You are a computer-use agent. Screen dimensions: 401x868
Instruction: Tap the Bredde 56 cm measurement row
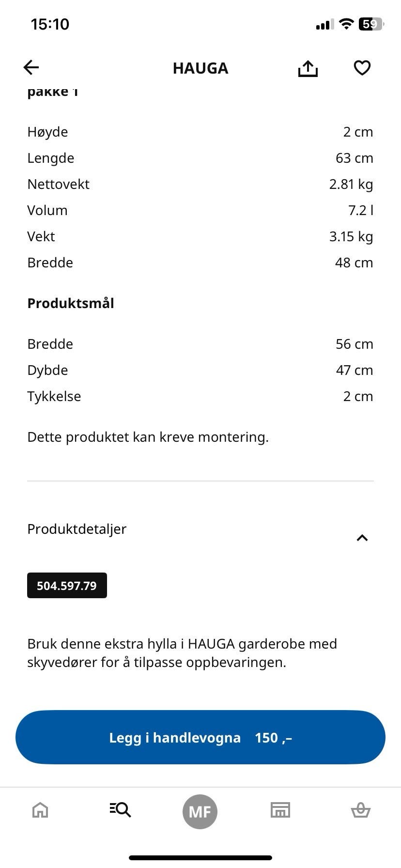200,344
